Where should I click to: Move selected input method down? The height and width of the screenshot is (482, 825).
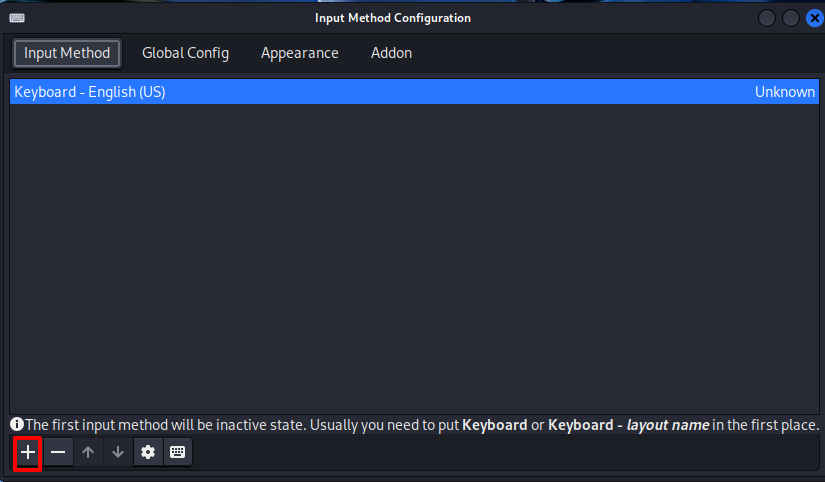118,452
